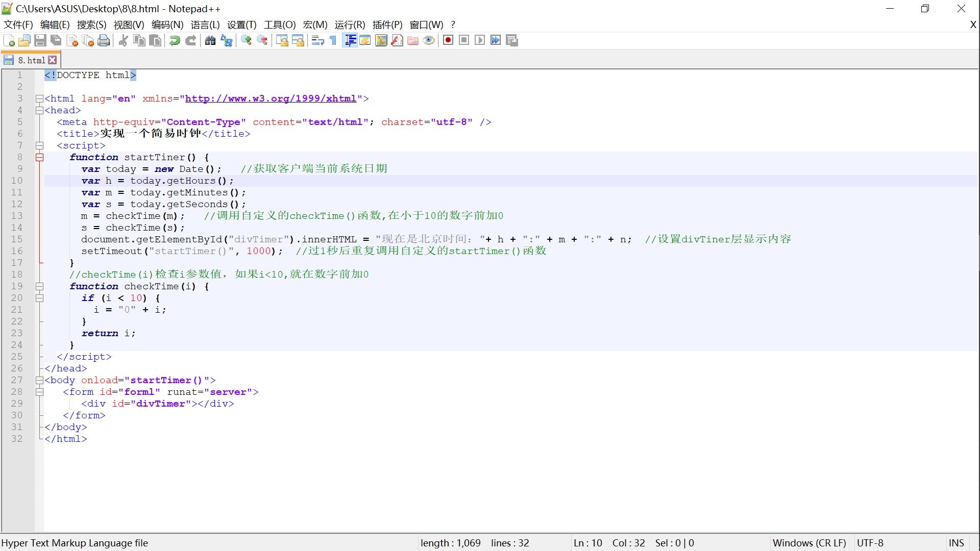Save the current file using toolbar
Screen dimensions: 980x551
pyautogui.click(x=40, y=41)
